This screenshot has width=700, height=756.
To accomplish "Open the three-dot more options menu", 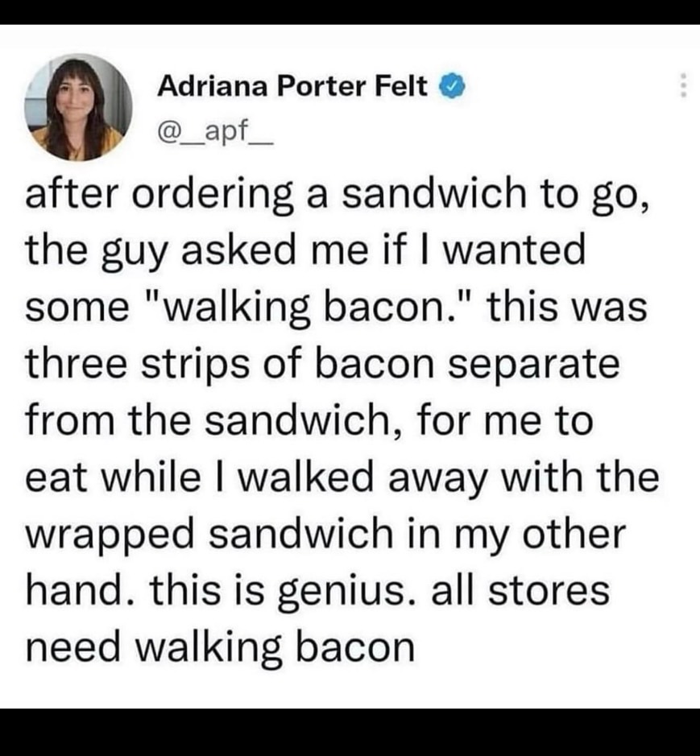I will (682, 86).
